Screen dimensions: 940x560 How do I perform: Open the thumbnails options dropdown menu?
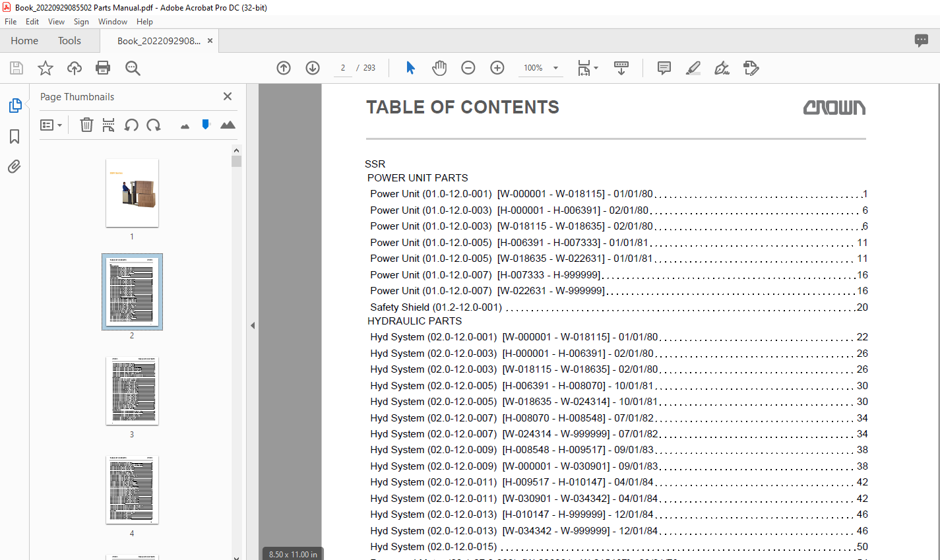pos(51,125)
